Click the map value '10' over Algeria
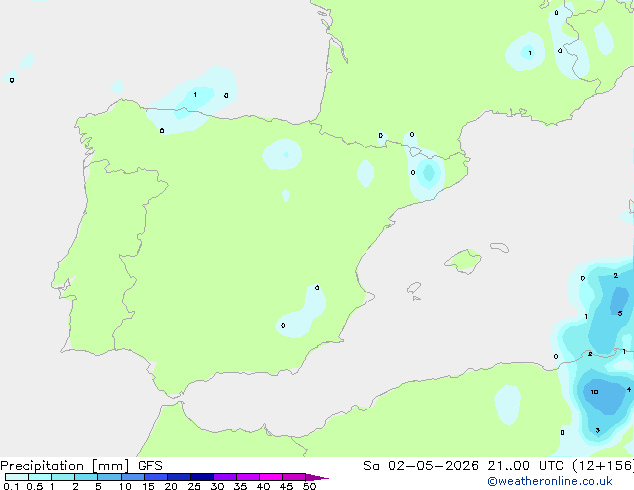Viewport: 634px width, 490px height. click(594, 392)
